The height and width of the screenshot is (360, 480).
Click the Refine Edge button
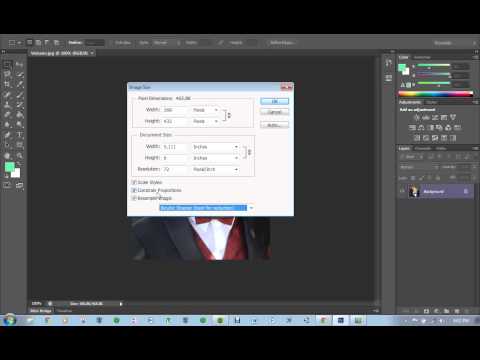click(x=282, y=43)
